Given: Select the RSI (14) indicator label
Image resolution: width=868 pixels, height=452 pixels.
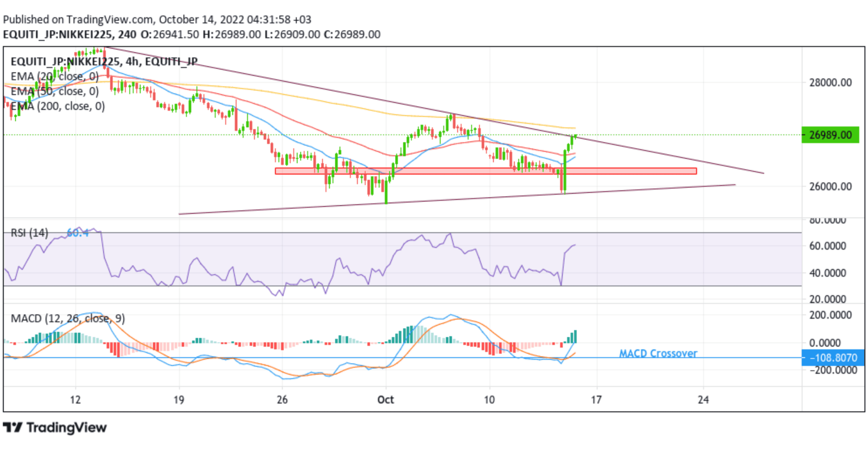Looking at the screenshot, I should pyautogui.click(x=30, y=233).
